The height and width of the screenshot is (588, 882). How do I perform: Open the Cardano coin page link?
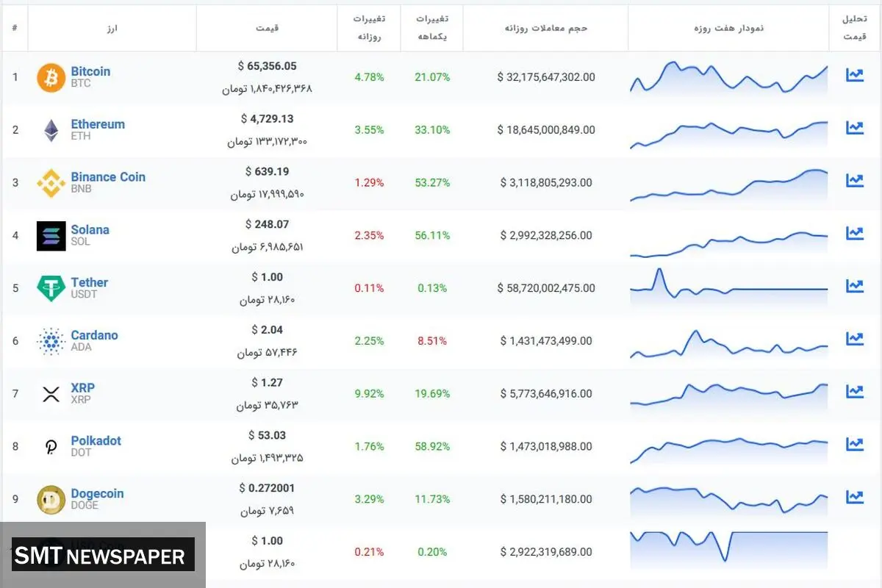(94, 335)
